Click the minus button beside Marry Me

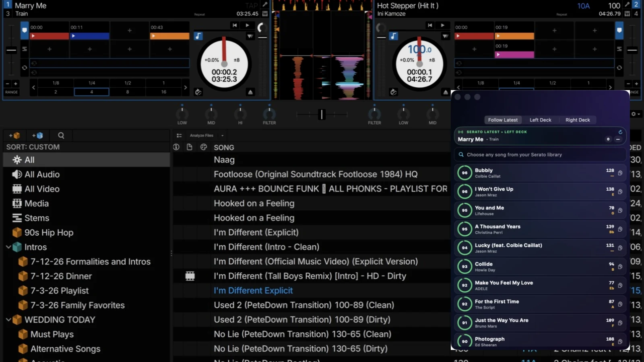tap(618, 139)
